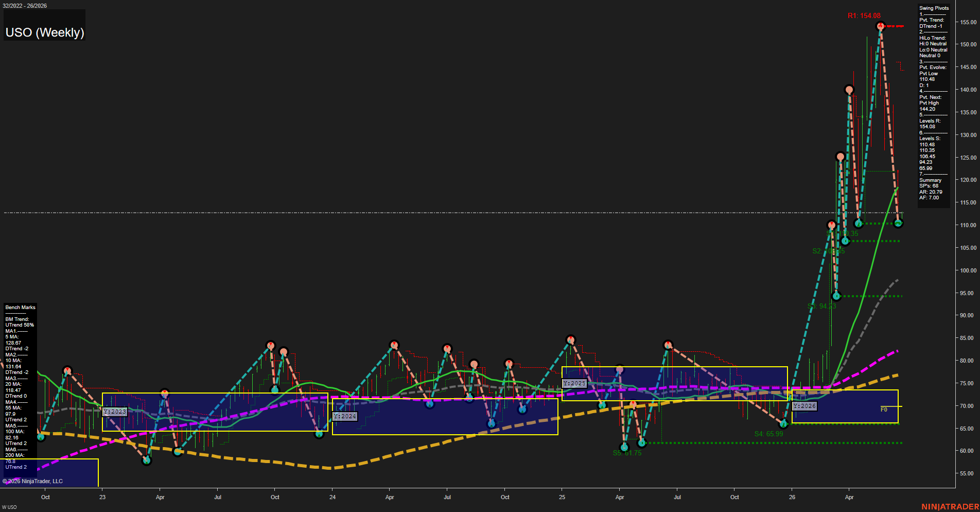Select the 25 year tick on time axis
Screen dimensions: 980x512
[562, 497]
